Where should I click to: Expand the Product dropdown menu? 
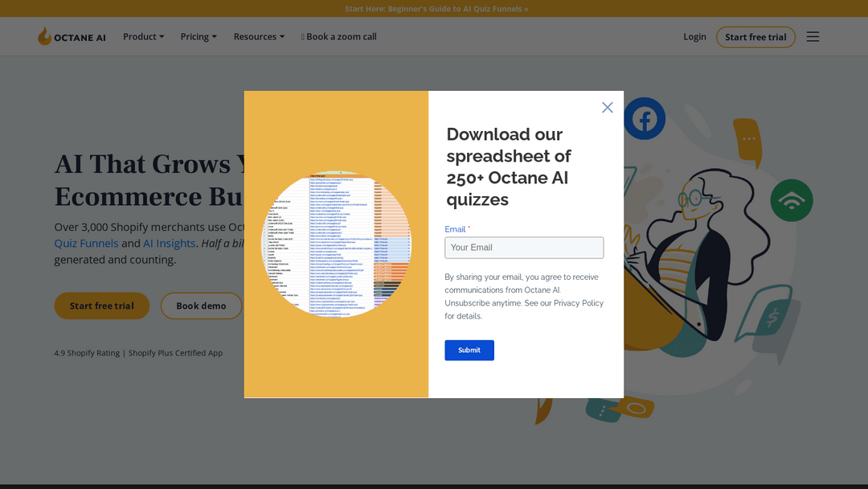click(143, 37)
